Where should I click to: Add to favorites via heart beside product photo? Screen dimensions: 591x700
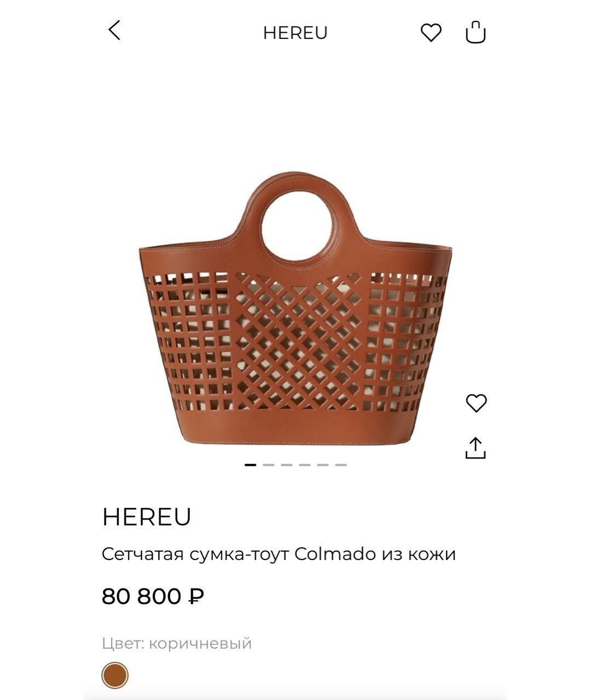coord(476,403)
